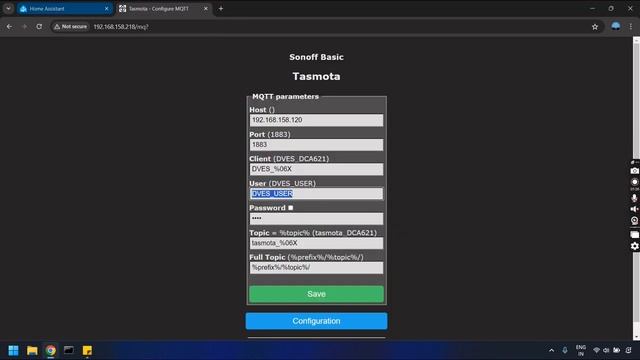Click the Topic input field
640x360 pixels.
coord(316,243)
